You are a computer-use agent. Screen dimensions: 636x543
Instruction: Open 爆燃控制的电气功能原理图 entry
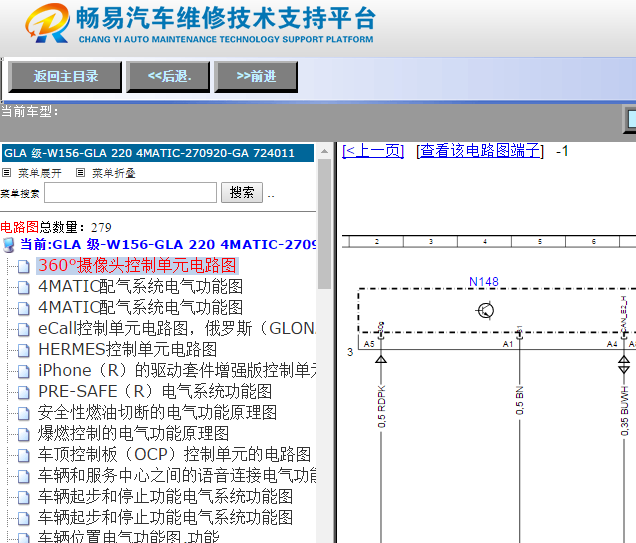pyautogui.click(x=133, y=433)
